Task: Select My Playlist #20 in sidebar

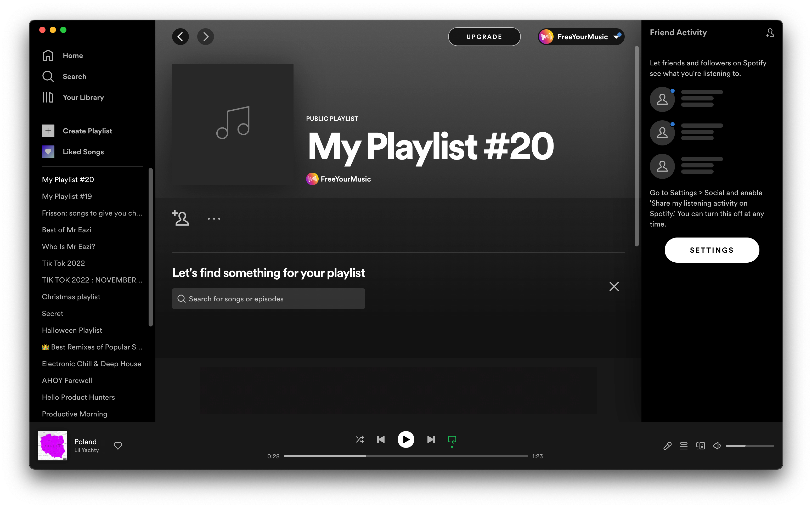Action: [68, 179]
